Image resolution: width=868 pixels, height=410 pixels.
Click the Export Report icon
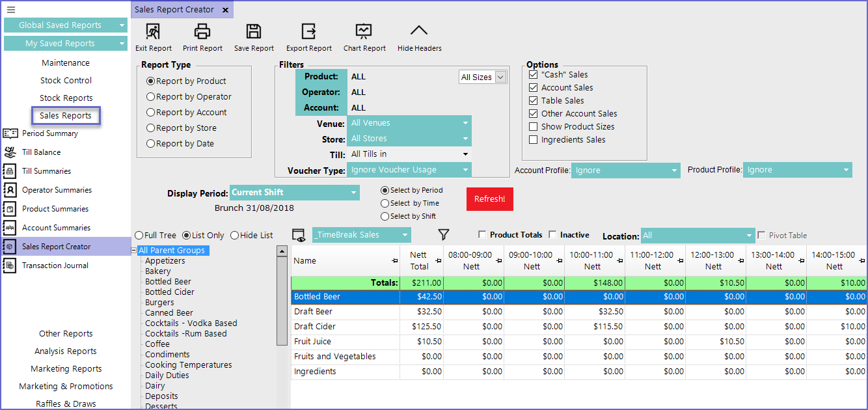[x=308, y=31]
